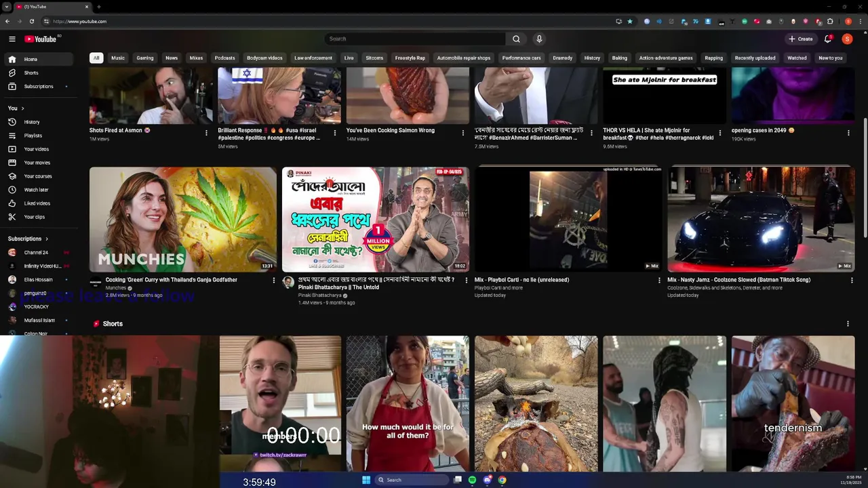
Task: Click the Create button
Action: click(x=800, y=39)
